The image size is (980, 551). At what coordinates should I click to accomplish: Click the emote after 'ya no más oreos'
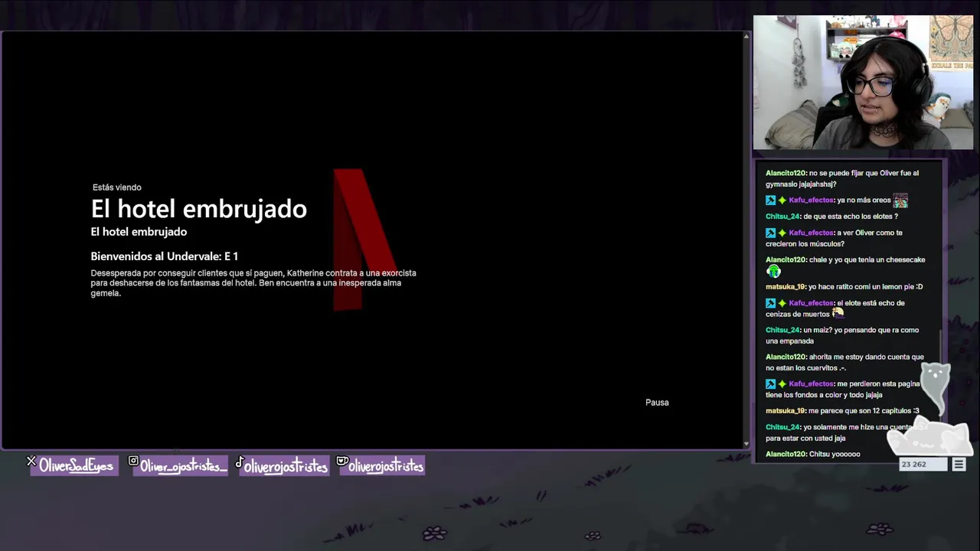click(900, 201)
